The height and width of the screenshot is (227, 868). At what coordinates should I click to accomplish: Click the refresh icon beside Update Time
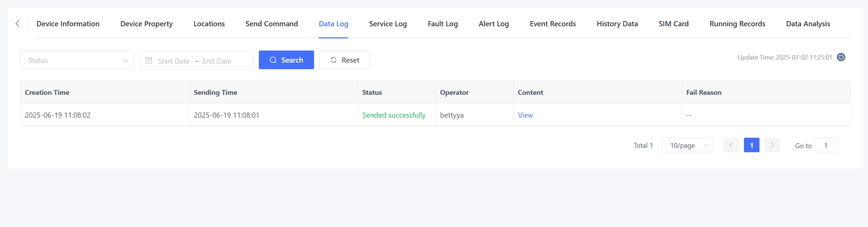pos(841,57)
